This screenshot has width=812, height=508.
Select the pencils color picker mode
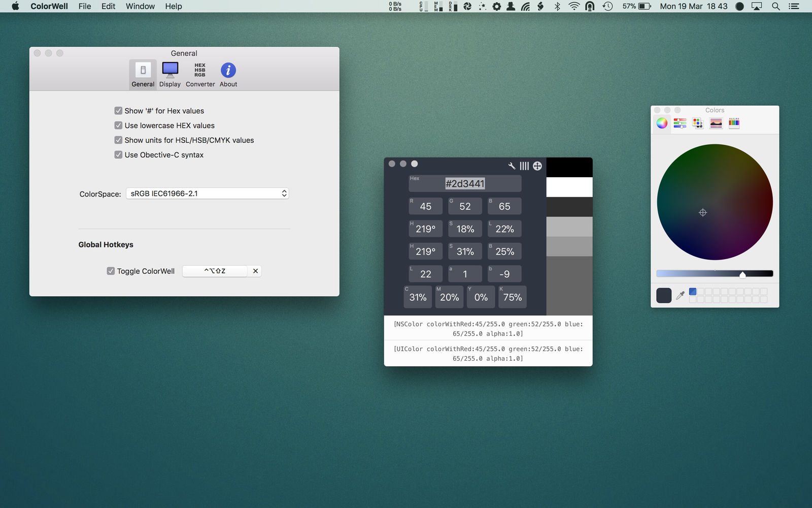click(734, 123)
